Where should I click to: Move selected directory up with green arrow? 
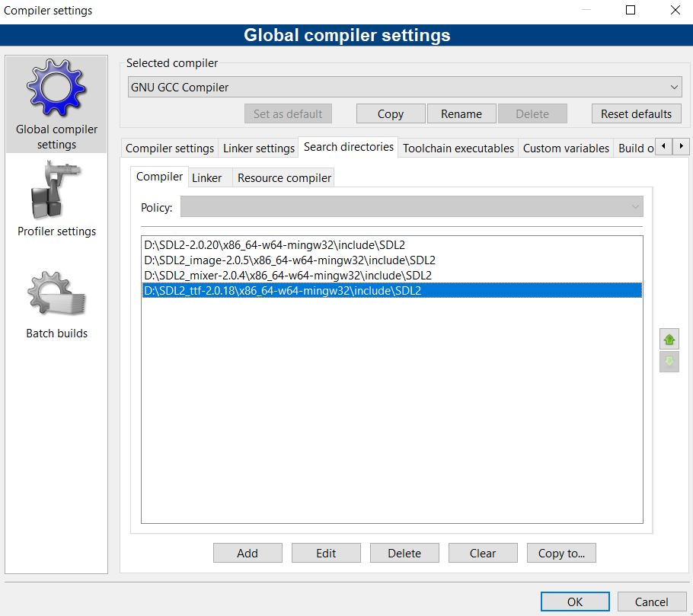pyautogui.click(x=669, y=340)
